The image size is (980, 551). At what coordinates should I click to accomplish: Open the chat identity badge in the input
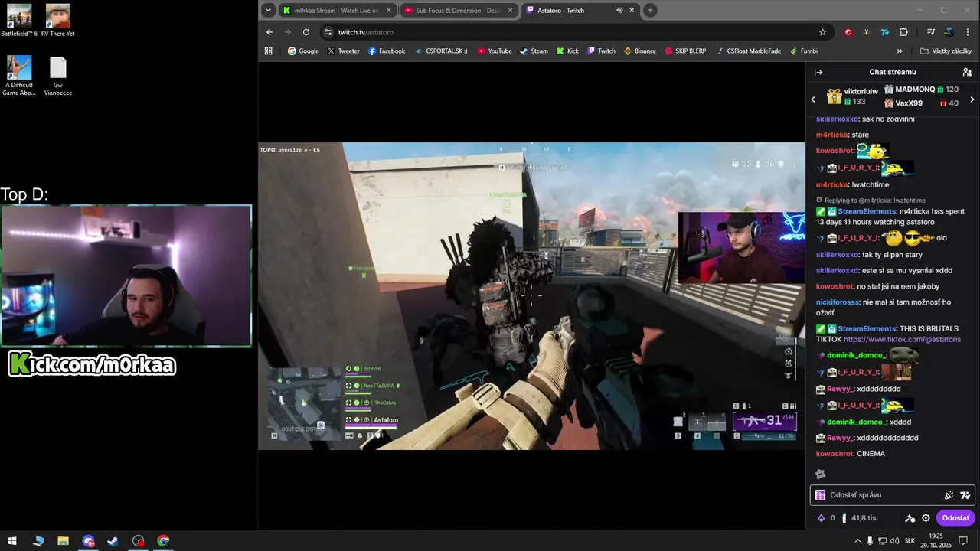coord(820,495)
